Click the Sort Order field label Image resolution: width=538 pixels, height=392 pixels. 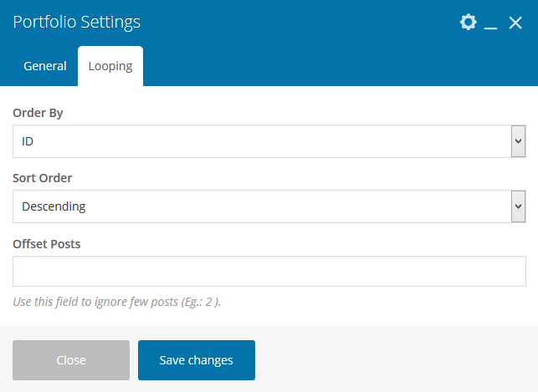[42, 178]
